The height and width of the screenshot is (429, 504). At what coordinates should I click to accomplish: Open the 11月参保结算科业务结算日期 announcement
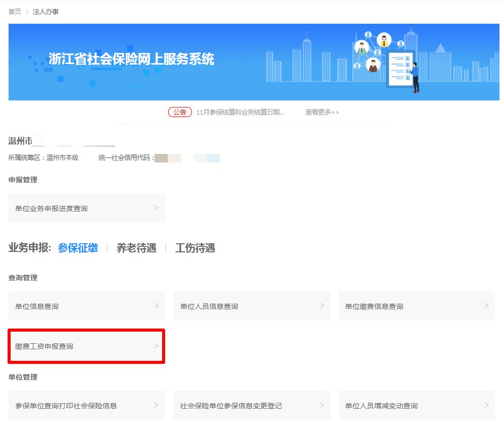coord(240,112)
